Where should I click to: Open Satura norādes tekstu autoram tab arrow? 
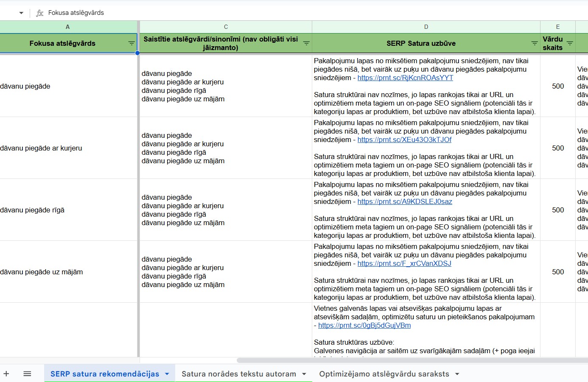coord(304,374)
